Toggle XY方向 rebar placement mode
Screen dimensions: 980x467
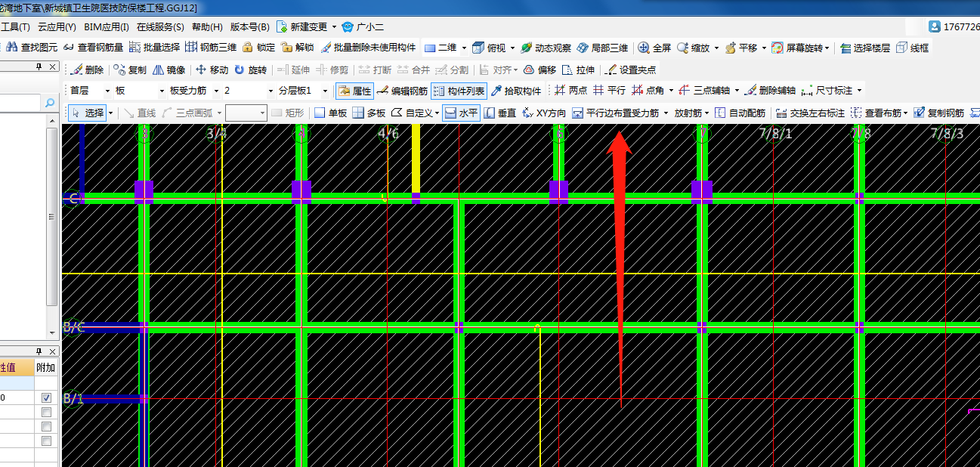click(x=544, y=113)
